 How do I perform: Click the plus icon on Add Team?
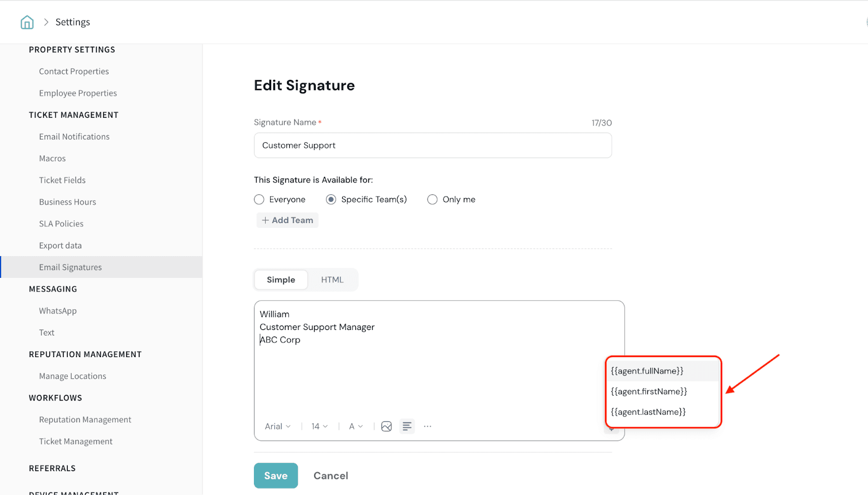click(x=265, y=220)
